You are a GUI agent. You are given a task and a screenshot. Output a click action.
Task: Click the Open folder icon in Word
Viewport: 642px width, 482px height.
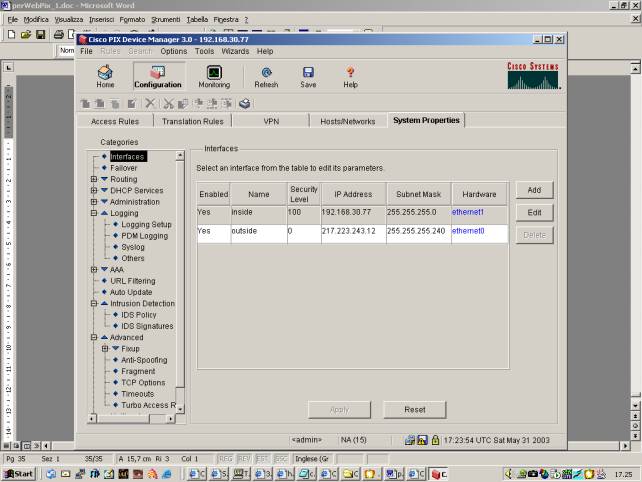[26, 34]
